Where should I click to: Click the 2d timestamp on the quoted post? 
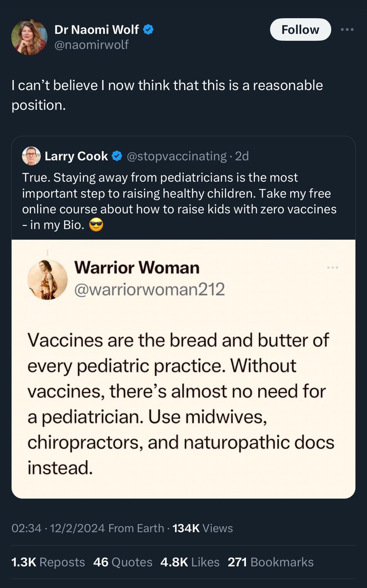coord(242,156)
